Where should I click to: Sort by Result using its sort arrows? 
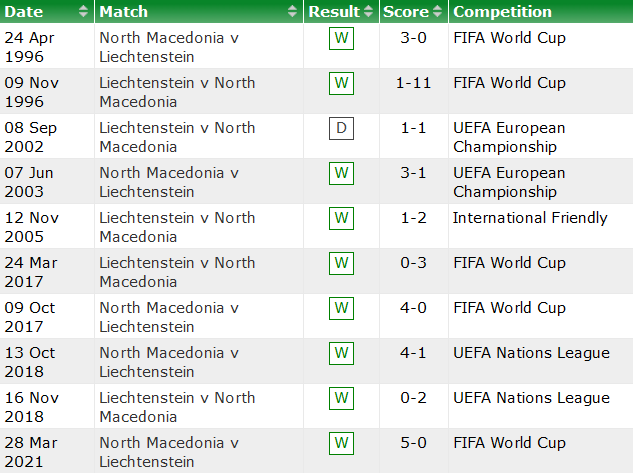(x=369, y=12)
